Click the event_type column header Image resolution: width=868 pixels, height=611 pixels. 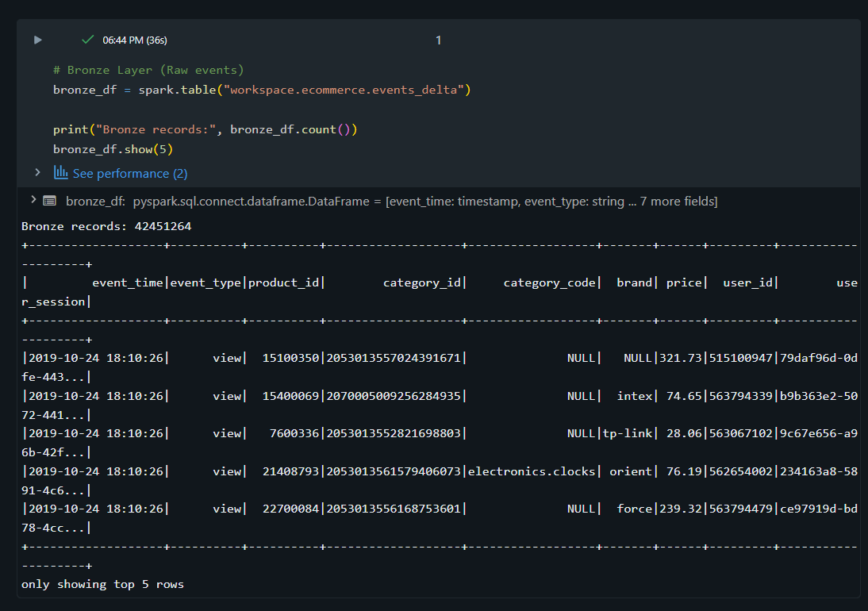[205, 282]
